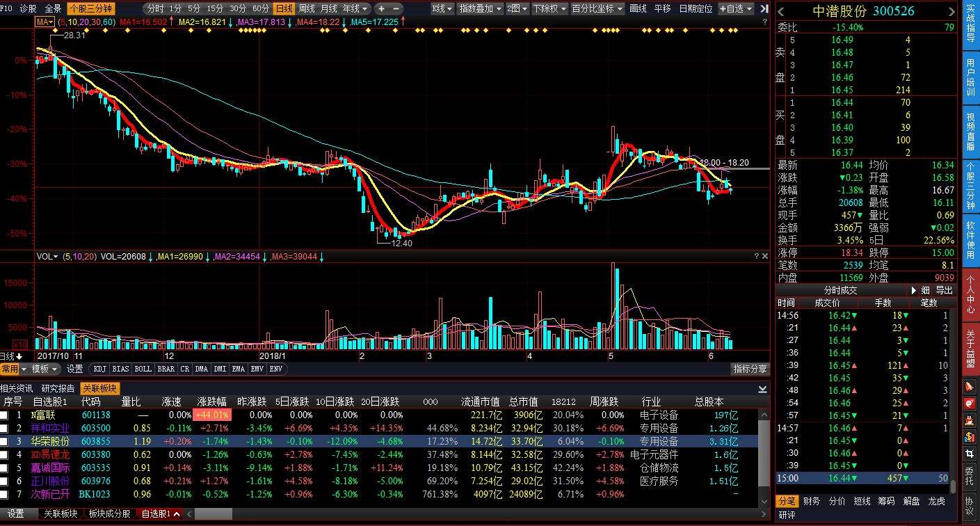The height and width of the screenshot is (526, 980).
Task: Open the MA indicator dropdown
Action: (46, 22)
